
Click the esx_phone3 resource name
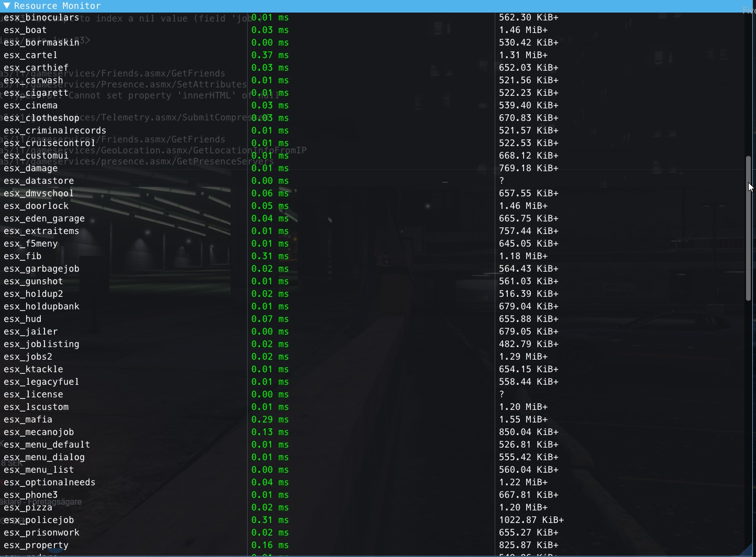(30, 495)
